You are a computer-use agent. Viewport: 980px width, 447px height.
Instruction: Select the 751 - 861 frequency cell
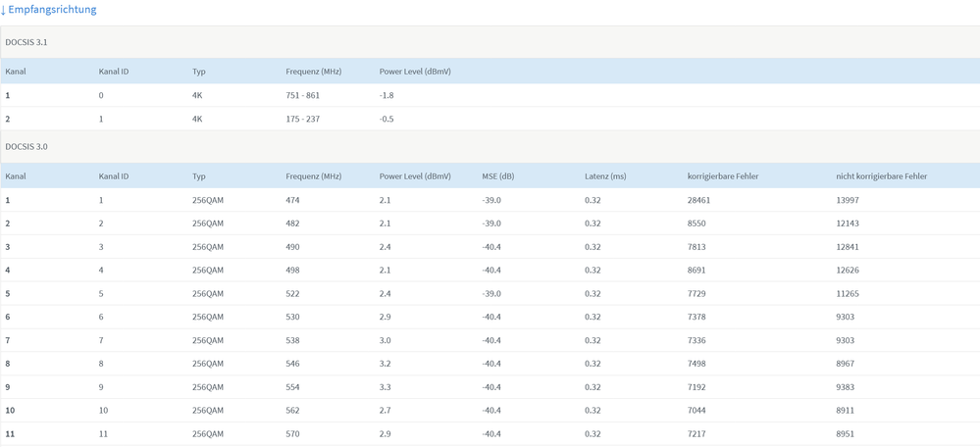[302, 96]
